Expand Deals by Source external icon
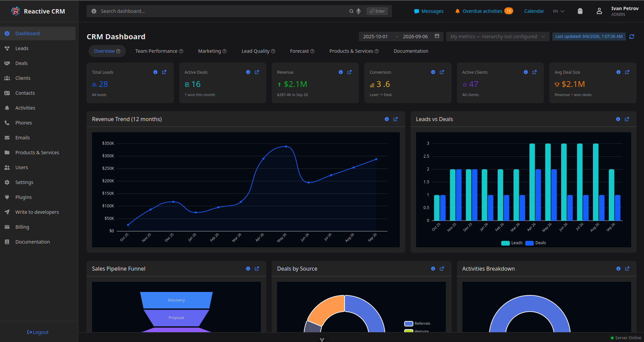Viewport: 644px width, 342px height. click(442, 269)
